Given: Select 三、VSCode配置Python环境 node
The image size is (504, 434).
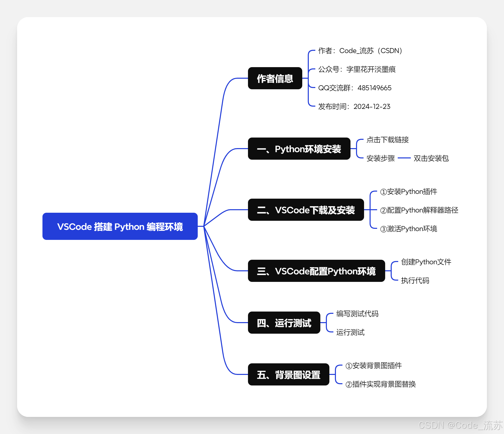Looking at the screenshot, I should (x=316, y=271).
